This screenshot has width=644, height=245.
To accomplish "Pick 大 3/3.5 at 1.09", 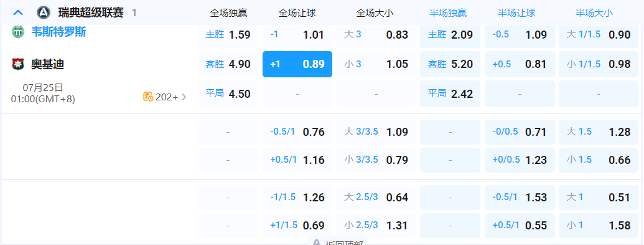I will (x=376, y=132).
